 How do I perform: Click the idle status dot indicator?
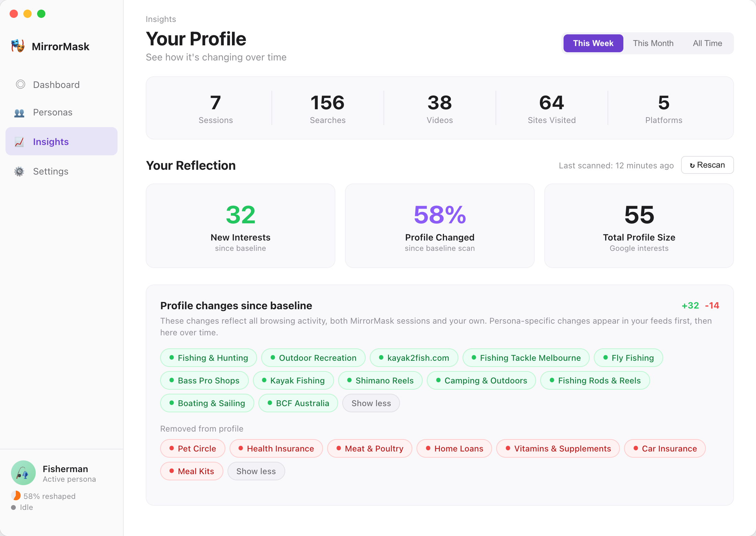tap(14, 507)
